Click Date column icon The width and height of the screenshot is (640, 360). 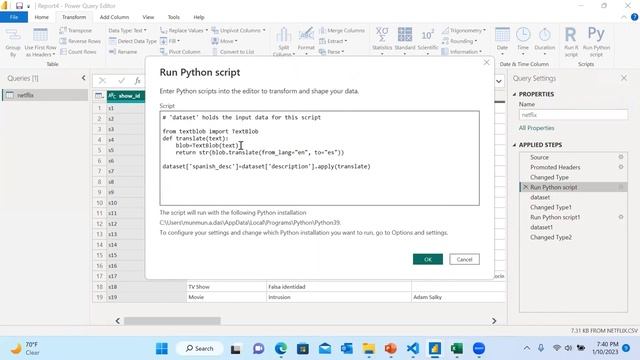tap(502, 41)
